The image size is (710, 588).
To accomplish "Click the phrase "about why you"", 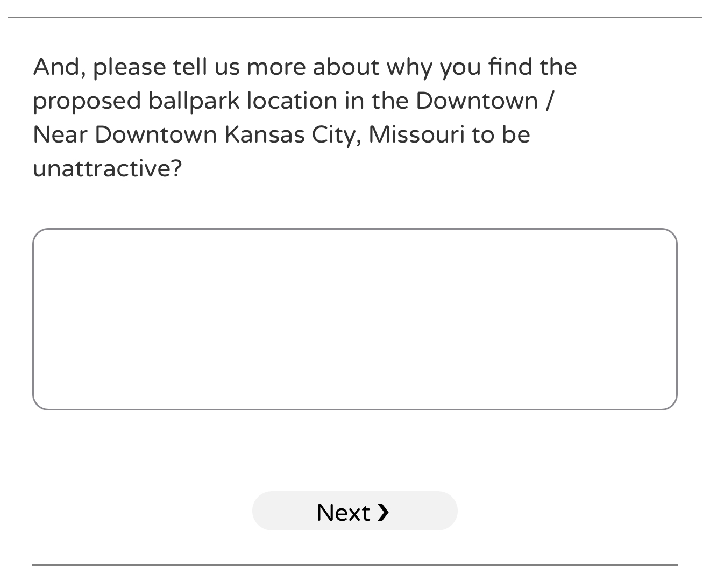I will pyautogui.click(x=397, y=67).
